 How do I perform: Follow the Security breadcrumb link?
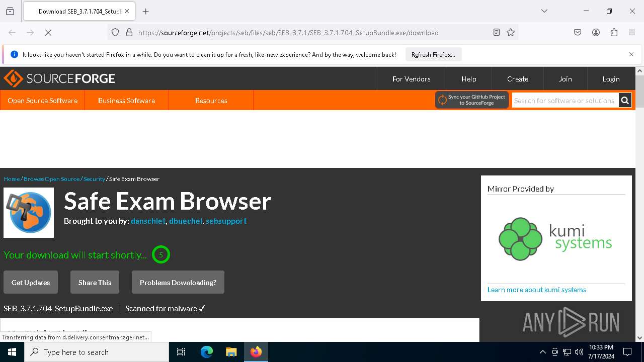pyautogui.click(x=94, y=179)
